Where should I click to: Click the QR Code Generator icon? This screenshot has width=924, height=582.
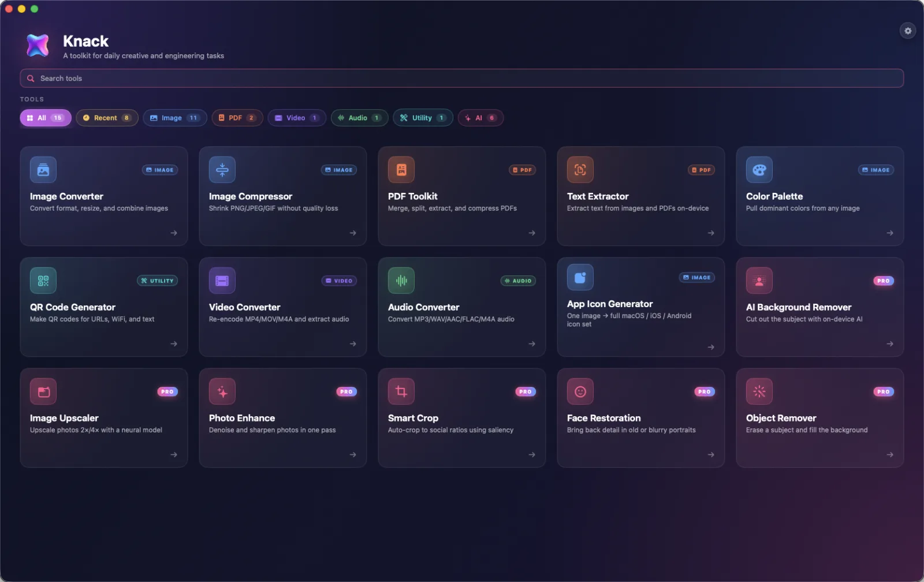click(x=43, y=281)
